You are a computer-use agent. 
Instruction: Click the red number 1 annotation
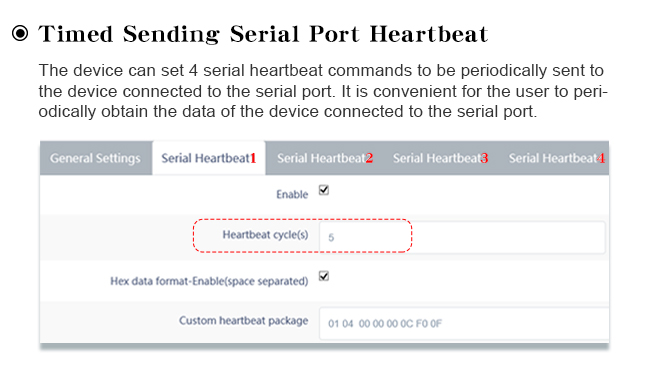tap(253, 158)
